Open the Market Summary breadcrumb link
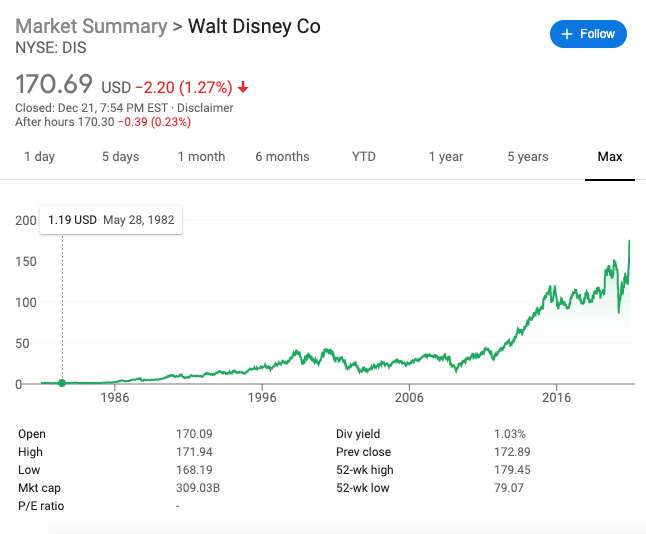 (x=91, y=26)
